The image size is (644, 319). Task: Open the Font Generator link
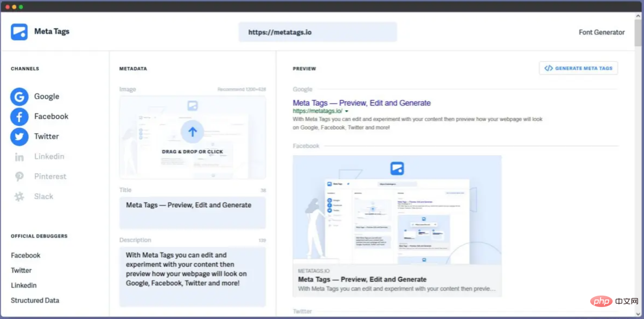point(602,32)
